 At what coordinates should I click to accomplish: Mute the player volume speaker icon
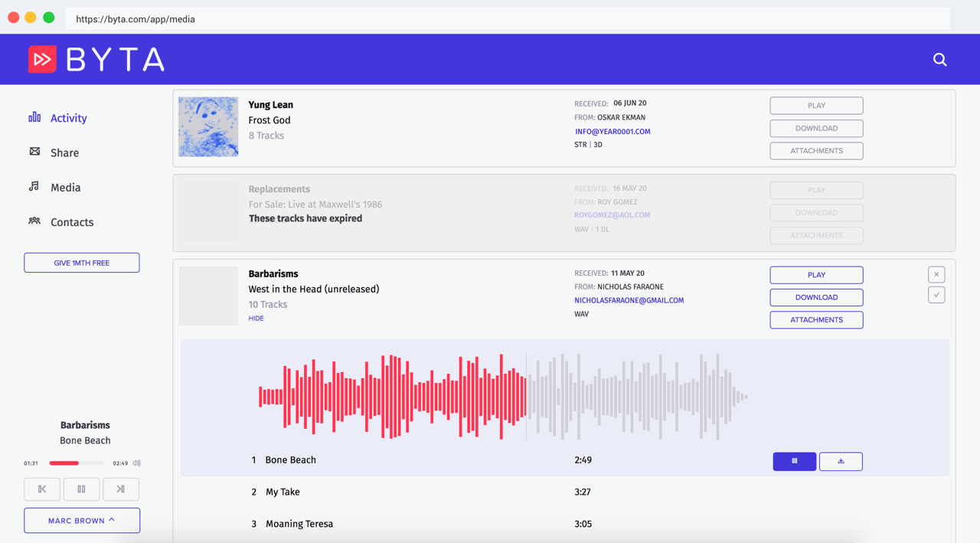click(x=137, y=463)
